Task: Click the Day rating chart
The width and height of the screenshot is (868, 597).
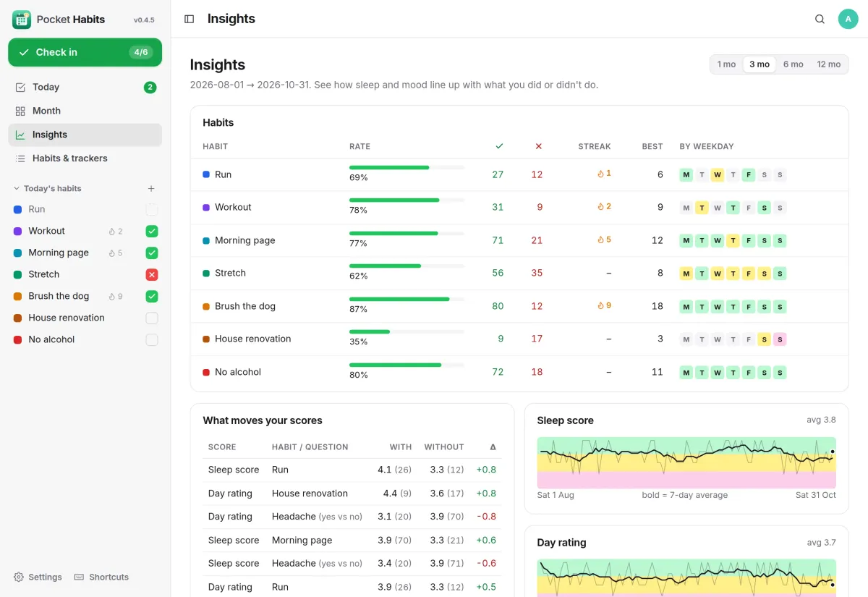Action: click(686, 578)
